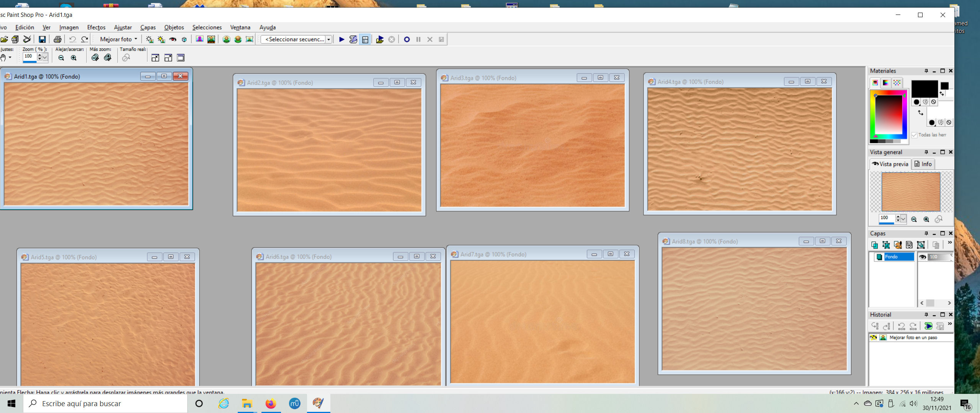Open Vista general zoom dropdown arrow
Viewport: 980px width, 413px height.
coord(903,219)
